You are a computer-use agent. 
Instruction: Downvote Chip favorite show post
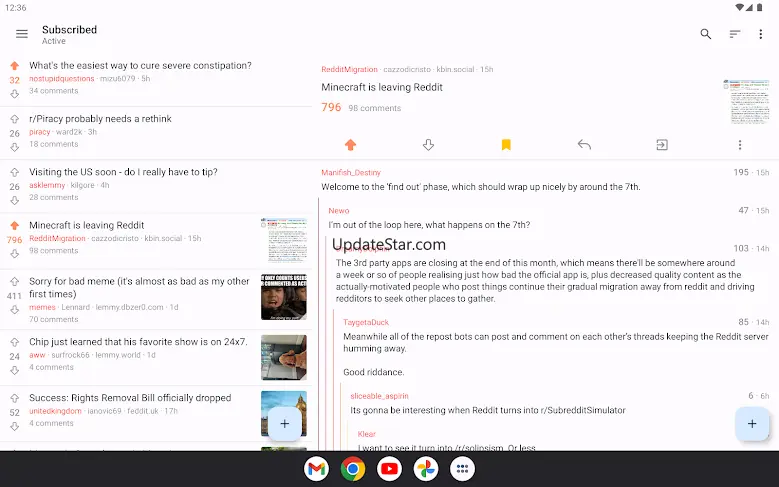click(14, 370)
